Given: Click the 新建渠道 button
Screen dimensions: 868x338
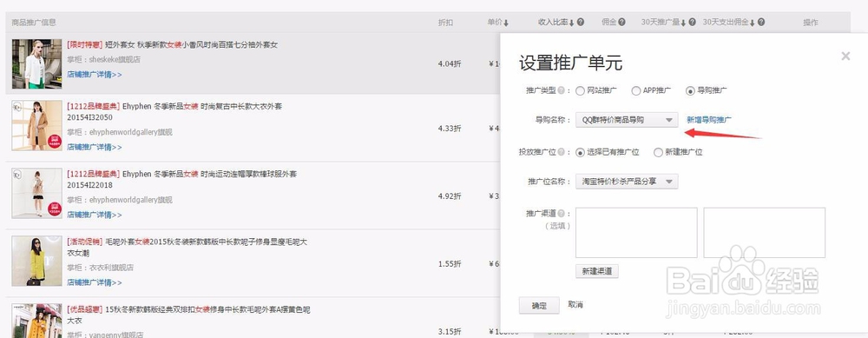Looking at the screenshot, I should click(597, 271).
